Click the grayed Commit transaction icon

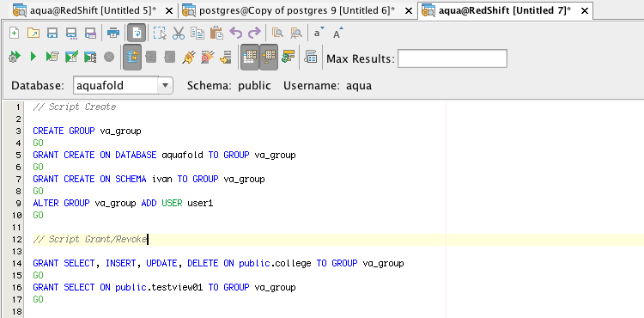coord(151,57)
